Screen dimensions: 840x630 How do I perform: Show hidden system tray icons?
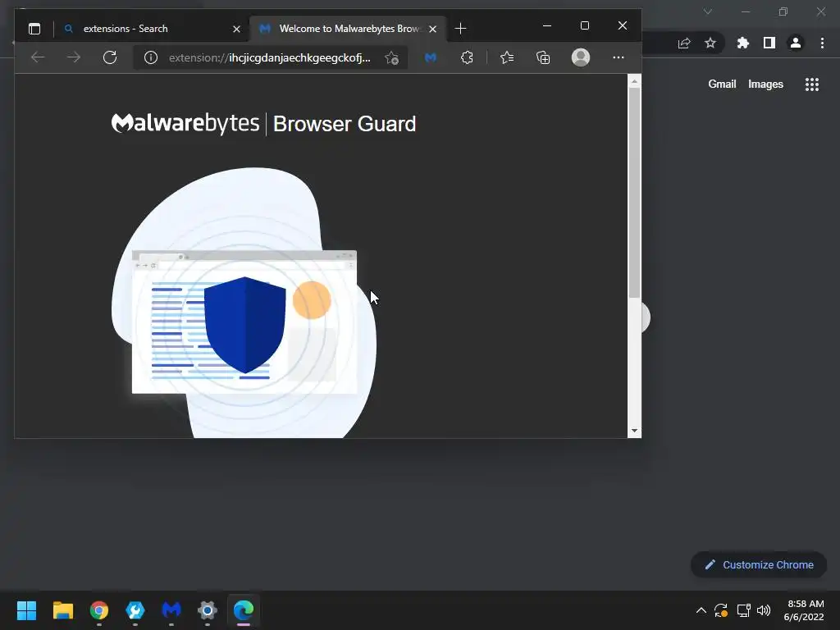701,610
